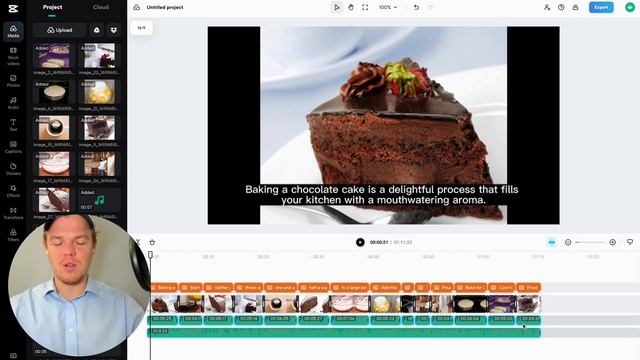Open the green user avatar menu

pos(630,7)
